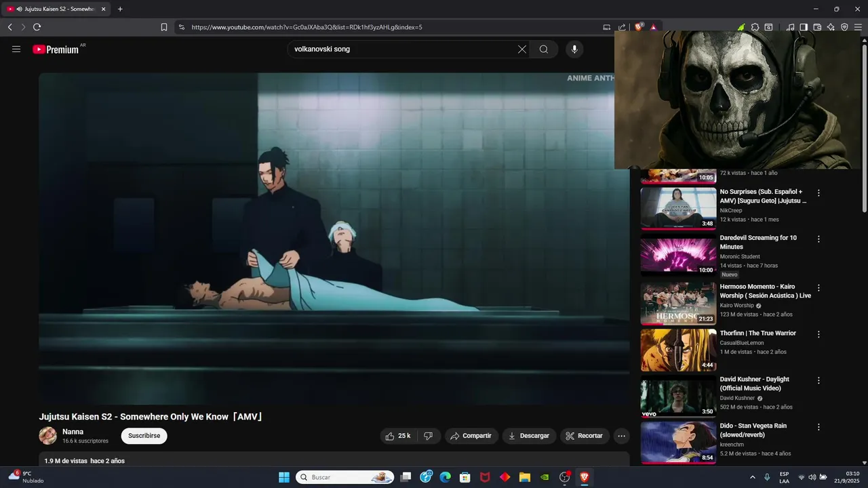868x488 pixels.
Task: Click the taskbar Buscar search box
Action: [x=345, y=477]
